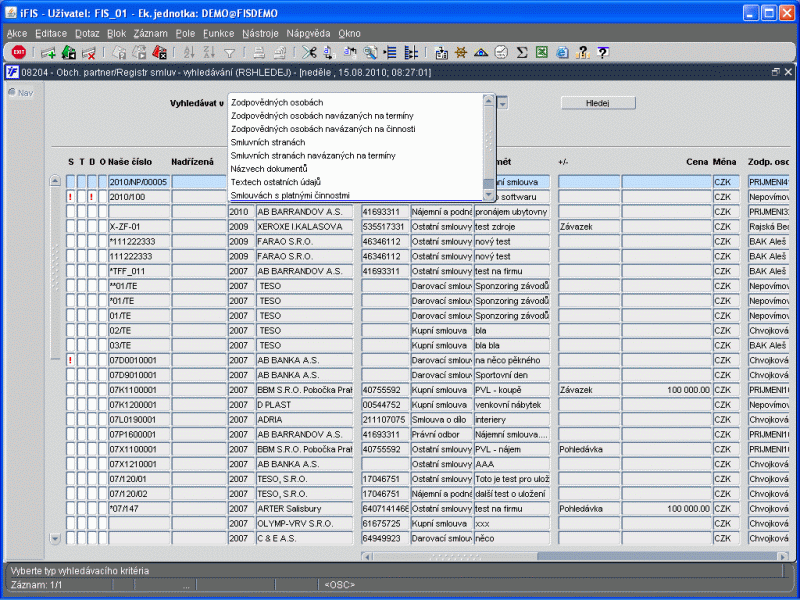This screenshot has width=800, height=600.
Task: Select 'Smluvních stranách' from dropdown list
Action: coord(267,142)
